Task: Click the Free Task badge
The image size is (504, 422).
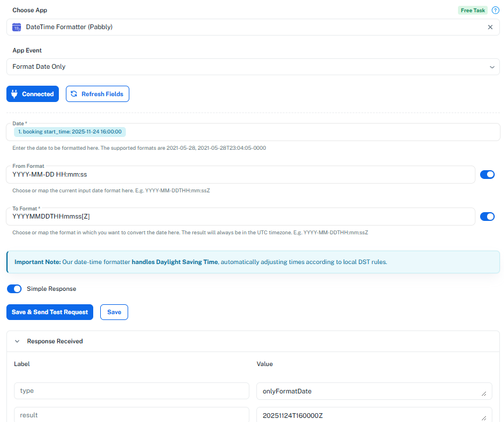Action: point(473,10)
